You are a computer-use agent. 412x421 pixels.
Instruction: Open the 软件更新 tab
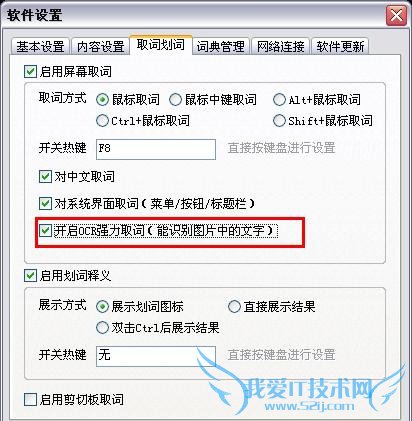point(340,46)
